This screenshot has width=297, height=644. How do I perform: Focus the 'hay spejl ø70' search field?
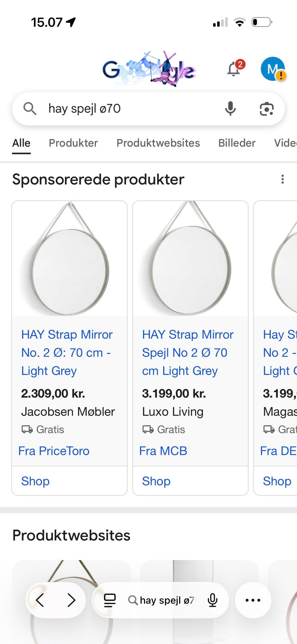click(130, 109)
